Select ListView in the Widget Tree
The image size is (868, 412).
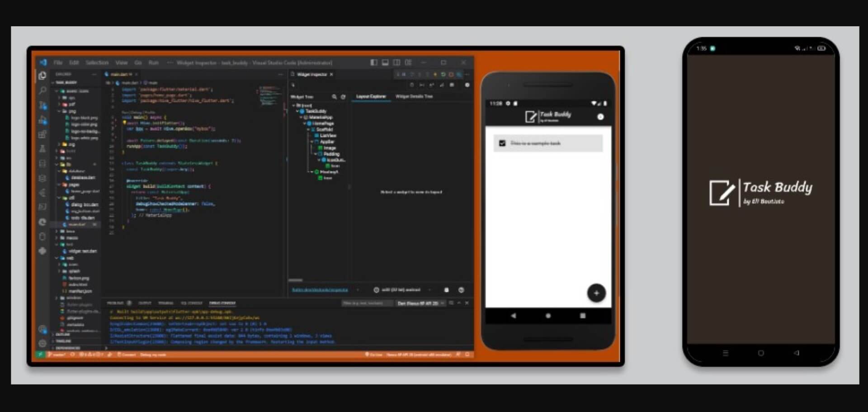pos(328,136)
